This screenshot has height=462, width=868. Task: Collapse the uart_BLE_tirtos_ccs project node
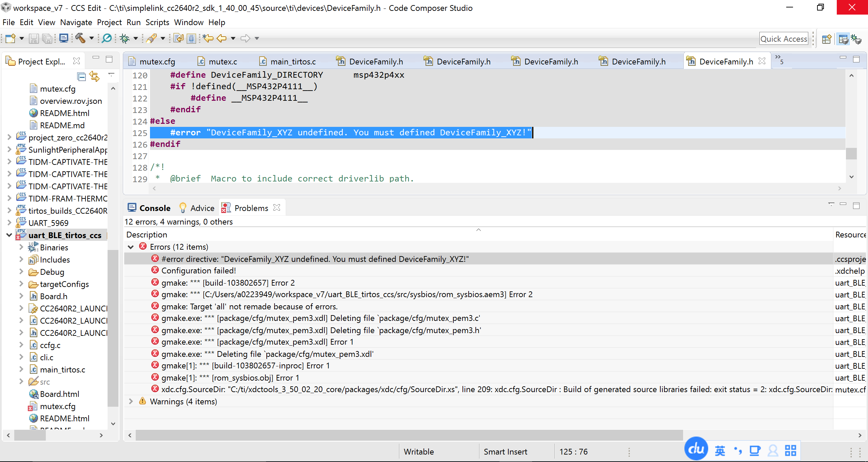(x=9, y=235)
